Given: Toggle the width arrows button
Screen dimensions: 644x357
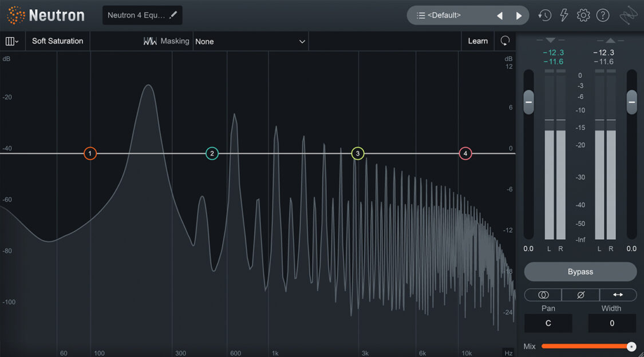Looking at the screenshot, I should 618,295.
